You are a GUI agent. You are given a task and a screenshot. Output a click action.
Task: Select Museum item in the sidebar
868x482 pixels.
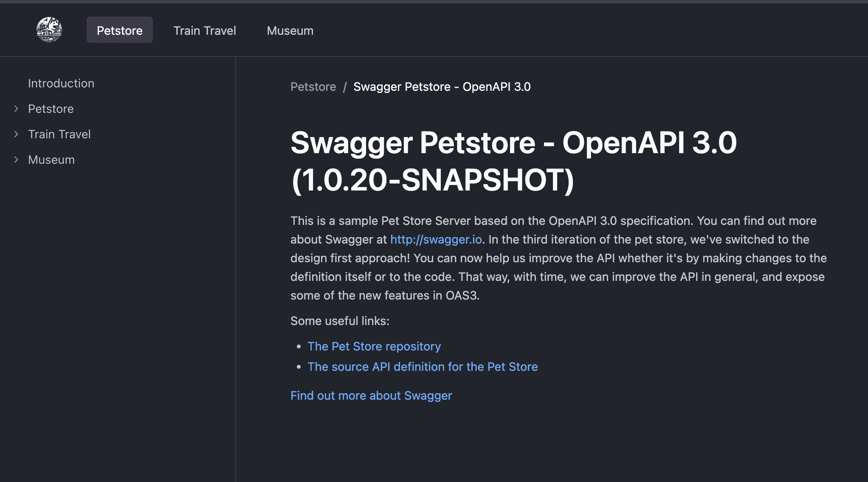click(x=51, y=160)
